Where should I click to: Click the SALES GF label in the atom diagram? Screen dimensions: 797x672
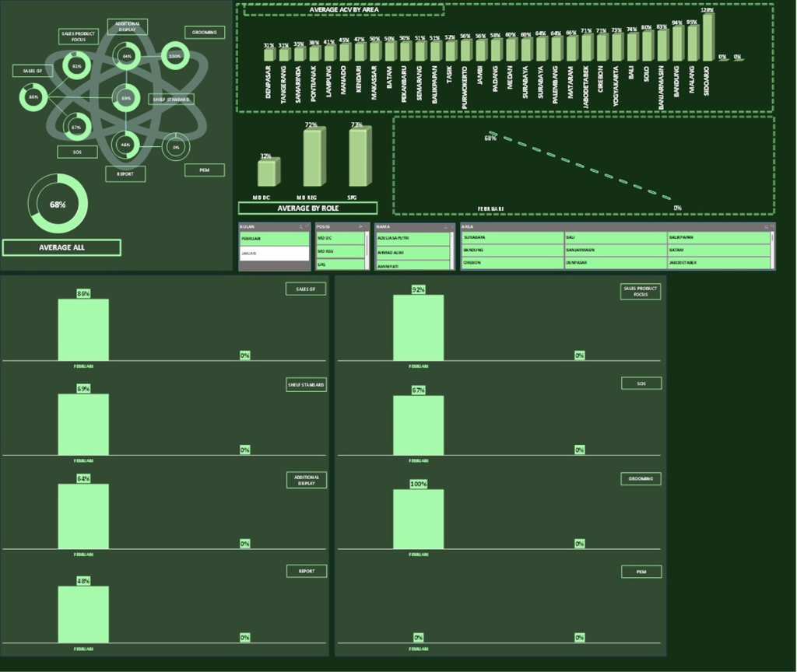(x=33, y=71)
